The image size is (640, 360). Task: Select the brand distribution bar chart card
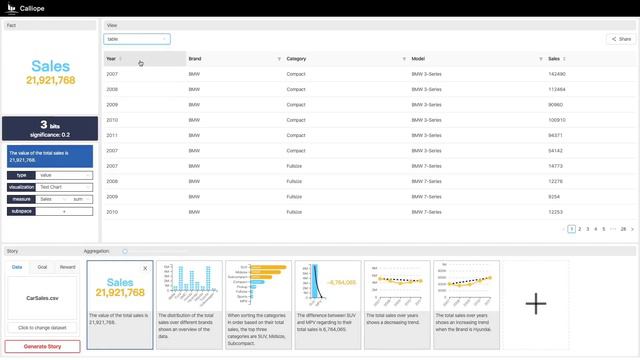point(189,305)
